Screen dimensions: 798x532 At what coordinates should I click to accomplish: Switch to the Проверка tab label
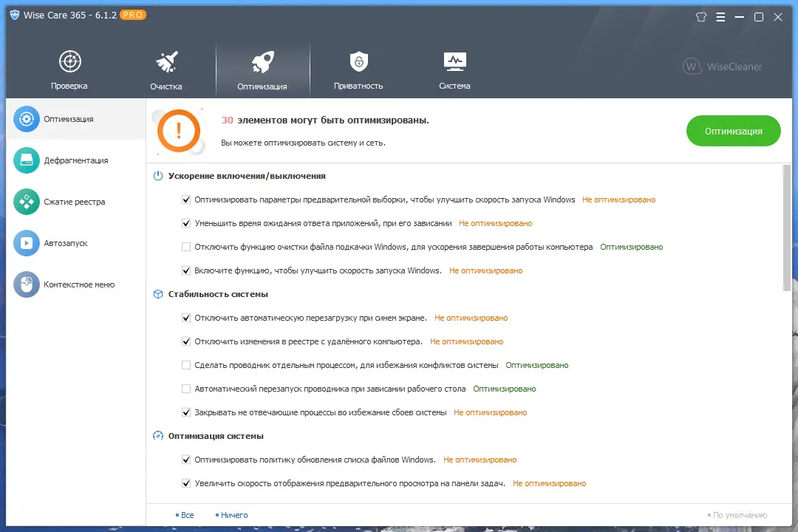tap(69, 86)
